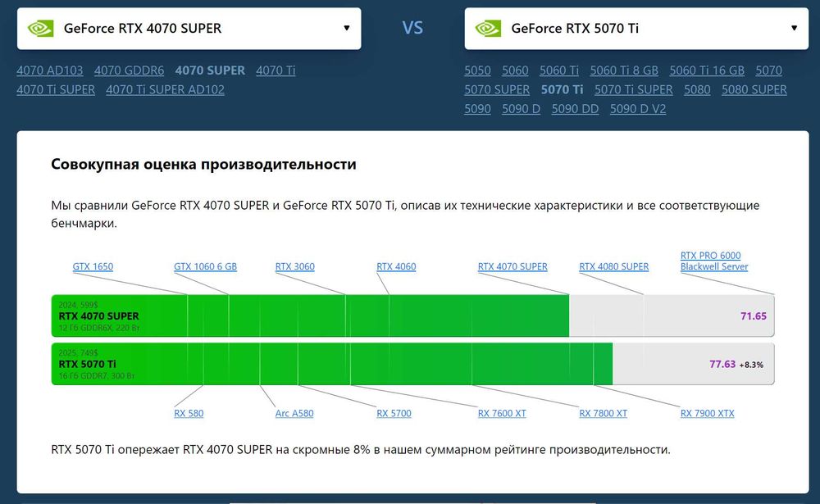The width and height of the screenshot is (820, 504).
Task: Open the 5070 SUPER link
Action: (x=497, y=90)
